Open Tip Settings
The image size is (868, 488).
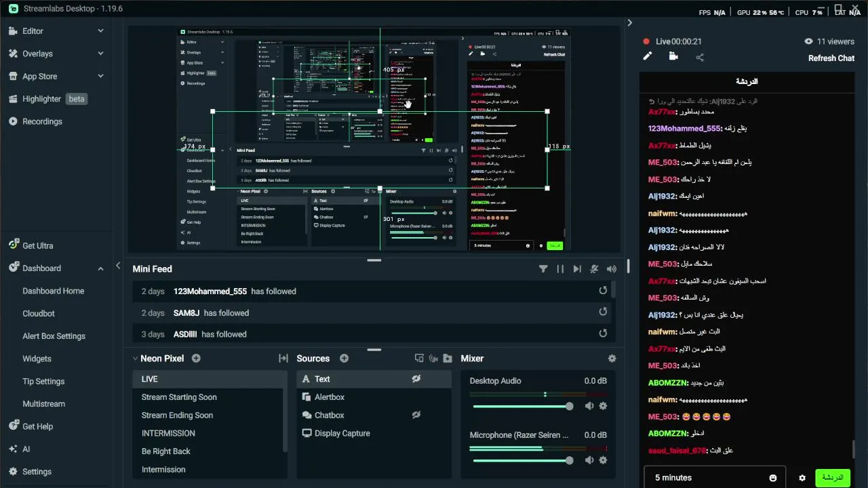43,382
